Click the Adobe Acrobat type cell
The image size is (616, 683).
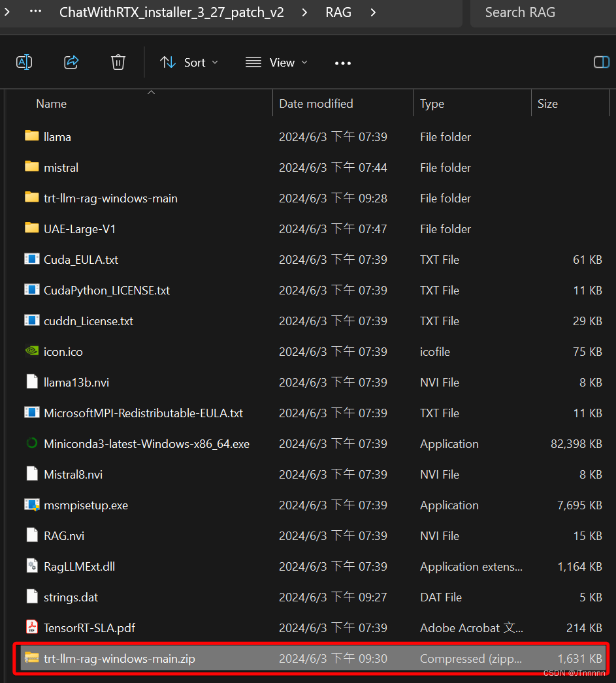pyautogui.click(x=472, y=627)
